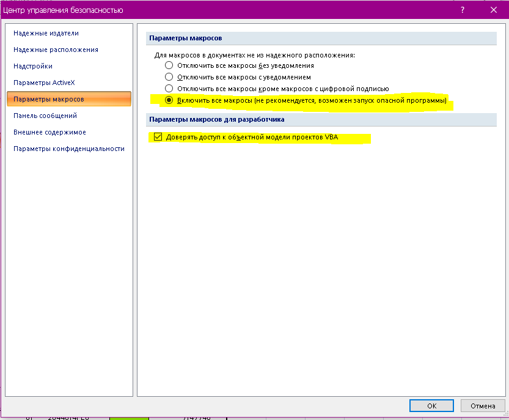Image resolution: width=509 pixels, height=420 pixels.
Task: Select Отключить все макросы без уведомления radio button
Action: tap(169, 65)
